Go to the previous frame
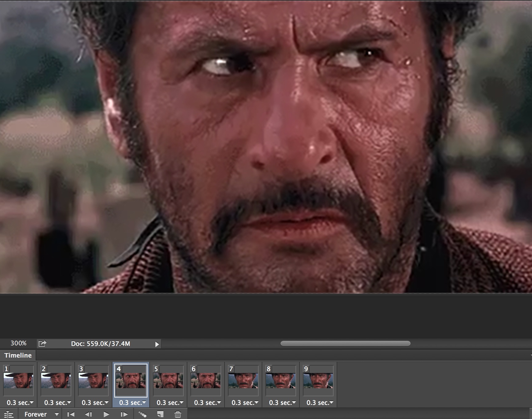Screen dimensions: 532x419 click(x=88, y=414)
